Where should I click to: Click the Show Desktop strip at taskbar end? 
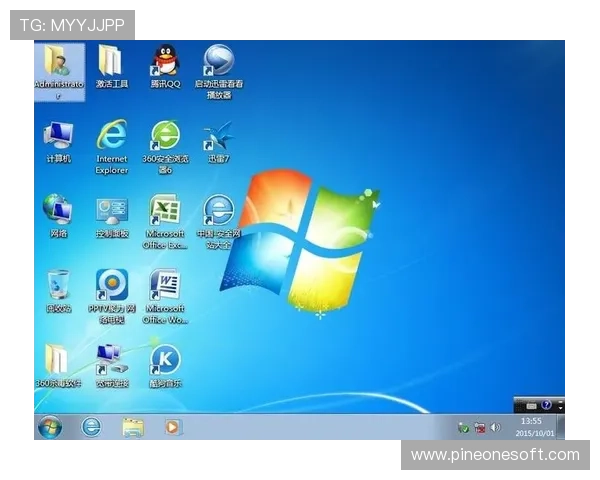click(561, 427)
